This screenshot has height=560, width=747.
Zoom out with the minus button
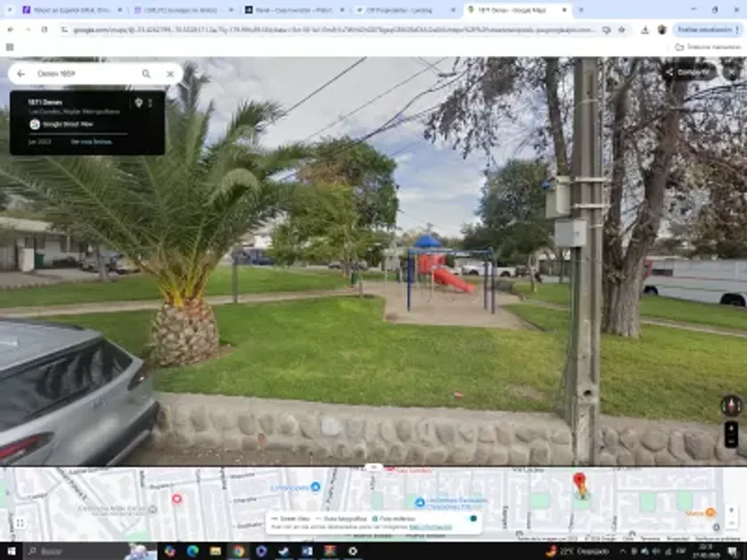tap(731, 441)
